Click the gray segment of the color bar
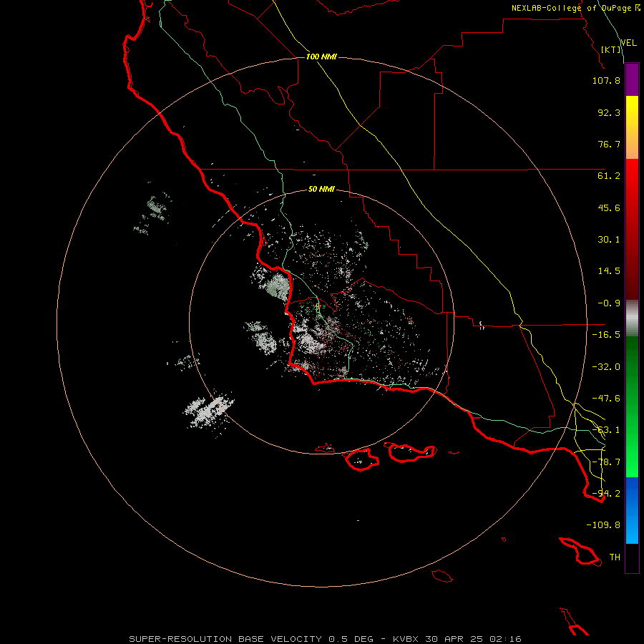The height and width of the screenshot is (644, 644). click(632, 318)
